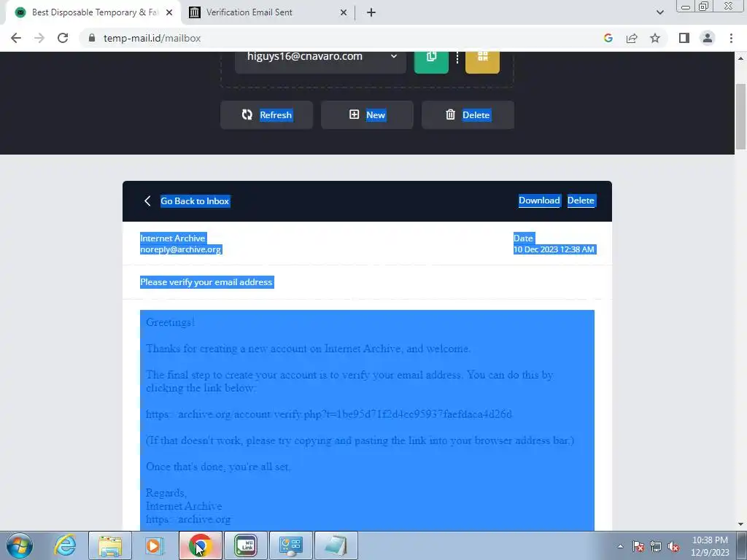
Task: Click the scrollbar up arrow
Action: tap(740, 58)
